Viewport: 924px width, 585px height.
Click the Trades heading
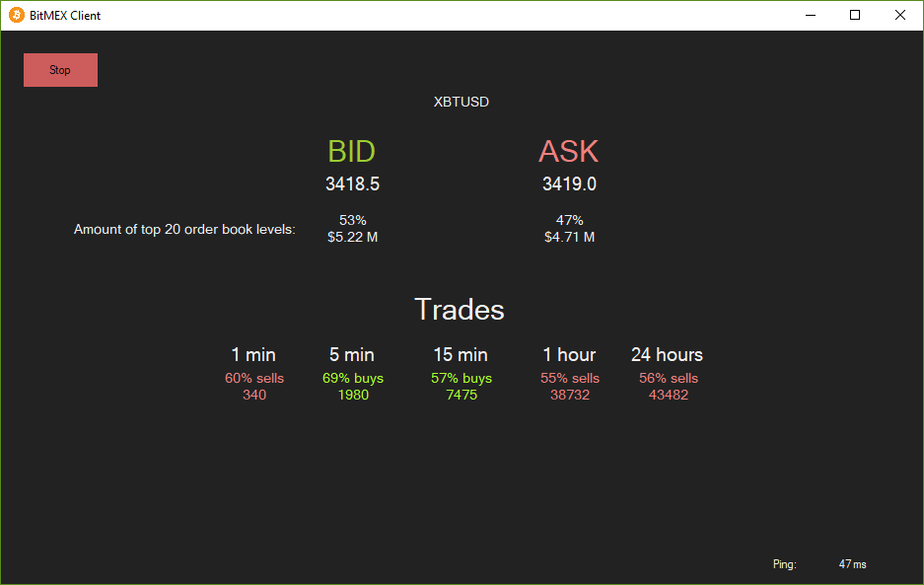[x=460, y=310]
